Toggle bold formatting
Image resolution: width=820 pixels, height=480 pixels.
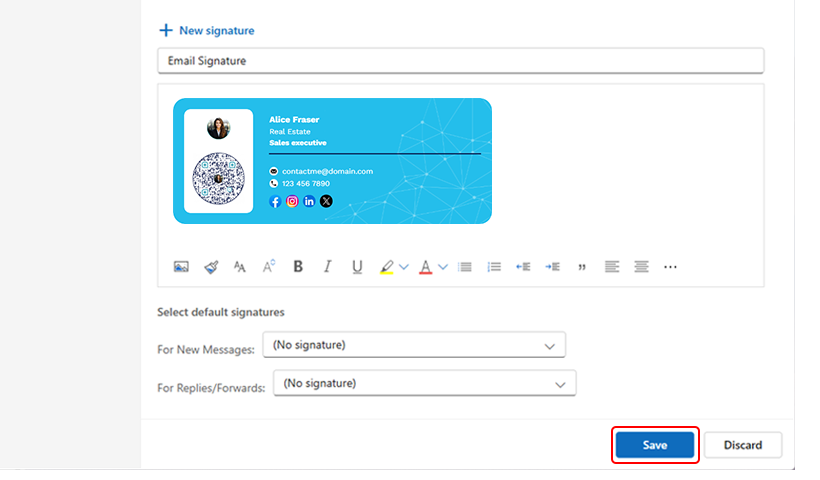click(298, 267)
